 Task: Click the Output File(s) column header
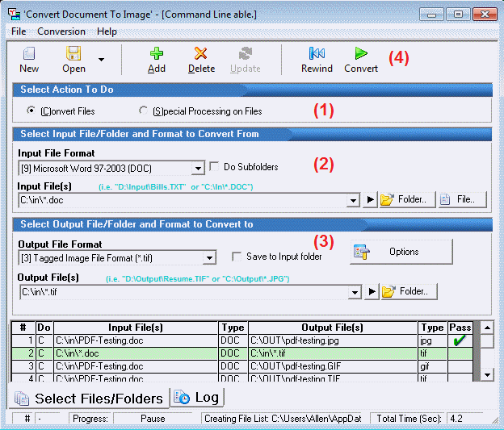pyautogui.click(x=333, y=328)
